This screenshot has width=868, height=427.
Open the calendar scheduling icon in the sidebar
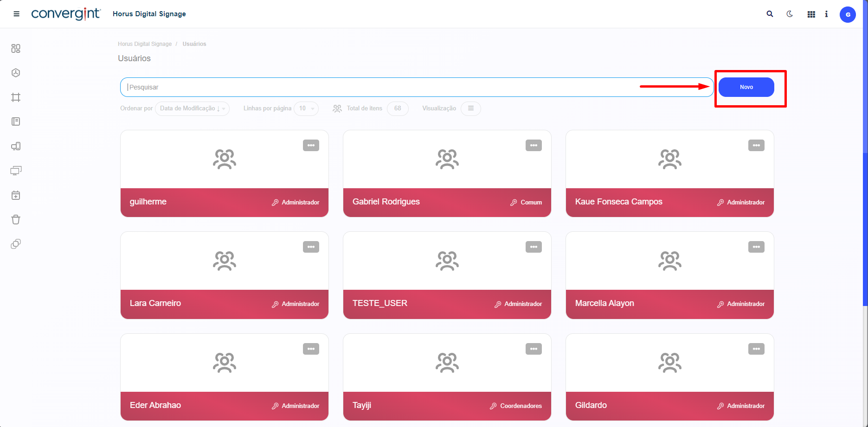coord(16,195)
